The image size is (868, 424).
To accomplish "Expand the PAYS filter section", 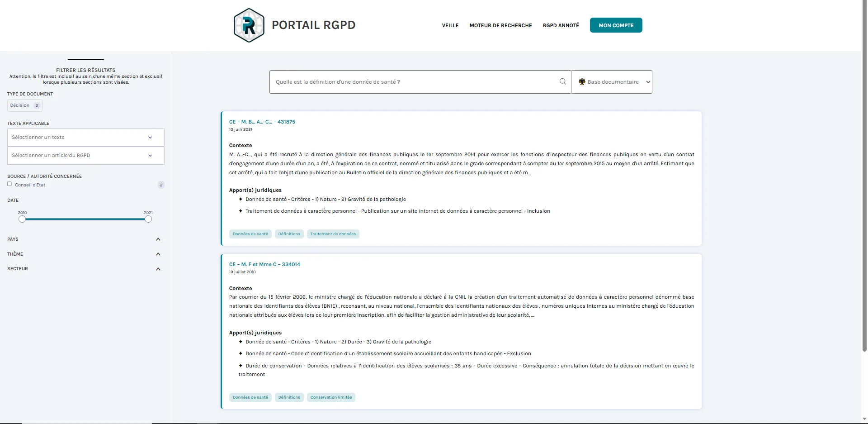I will pos(84,239).
